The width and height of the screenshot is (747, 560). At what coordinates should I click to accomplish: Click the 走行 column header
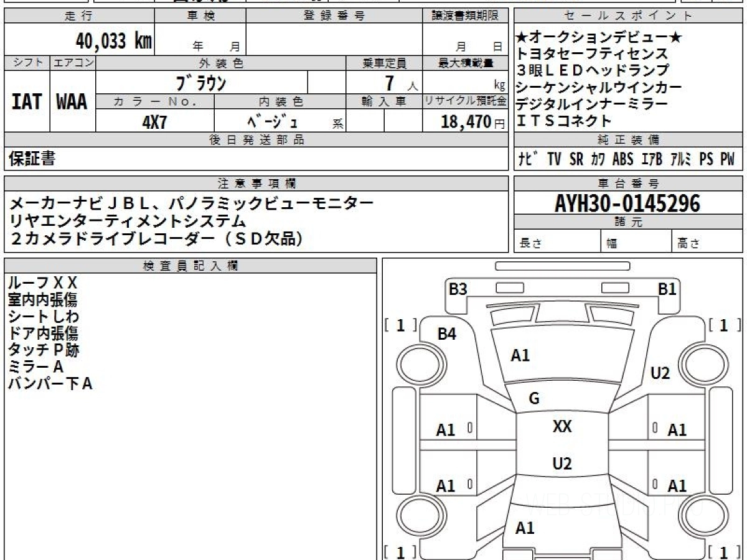coord(78,16)
